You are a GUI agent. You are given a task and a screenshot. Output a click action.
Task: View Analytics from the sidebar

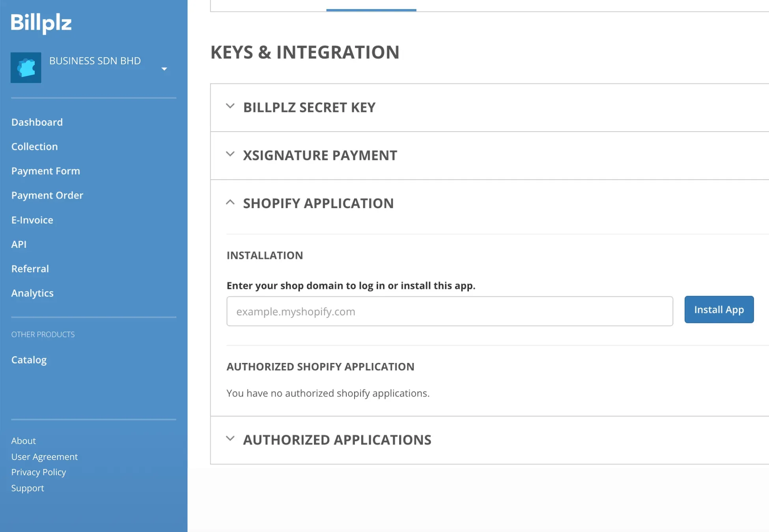32,293
